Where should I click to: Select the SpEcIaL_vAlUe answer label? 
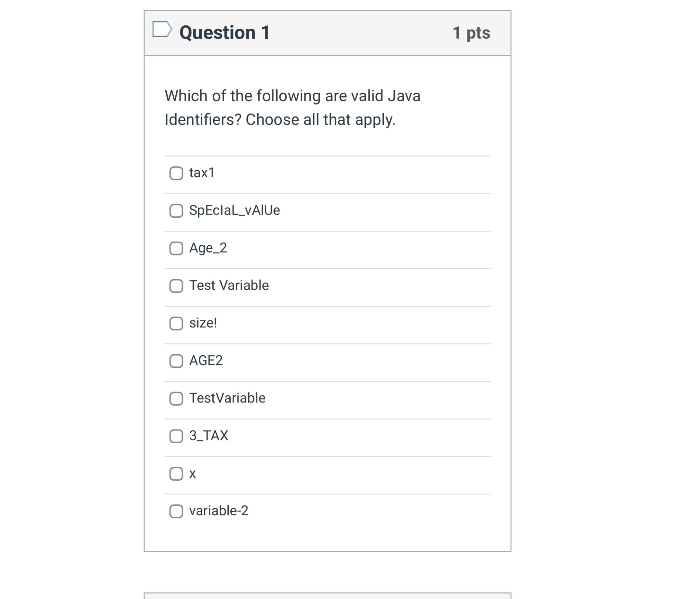234,210
